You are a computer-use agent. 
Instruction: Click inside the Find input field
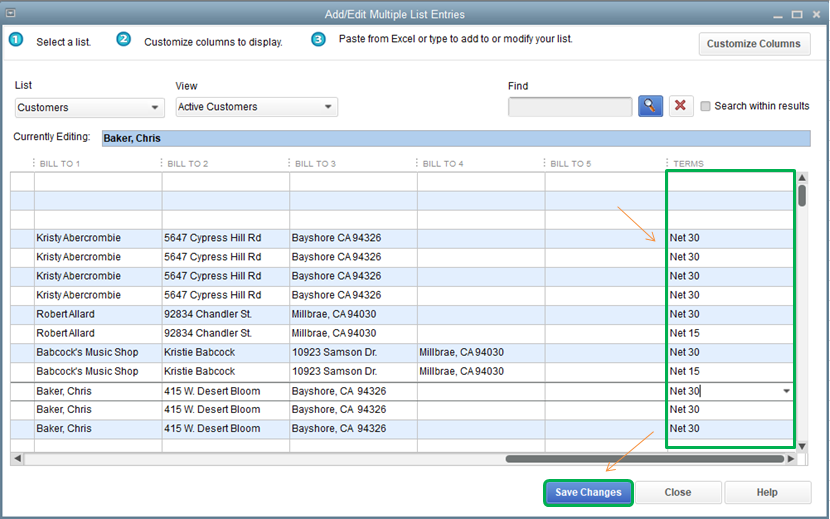tap(570, 107)
